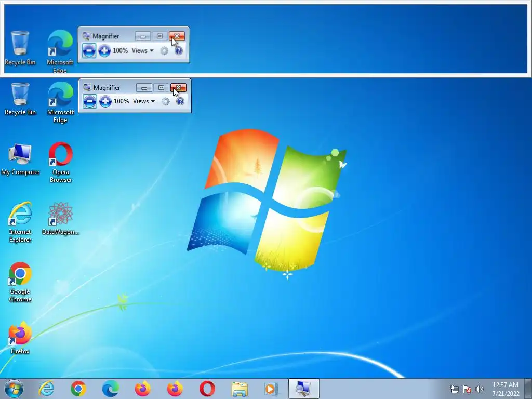Select Microsoft Edge desktop shortcut below the lens
Image resolution: width=532 pixels, height=399 pixels.
(60, 102)
